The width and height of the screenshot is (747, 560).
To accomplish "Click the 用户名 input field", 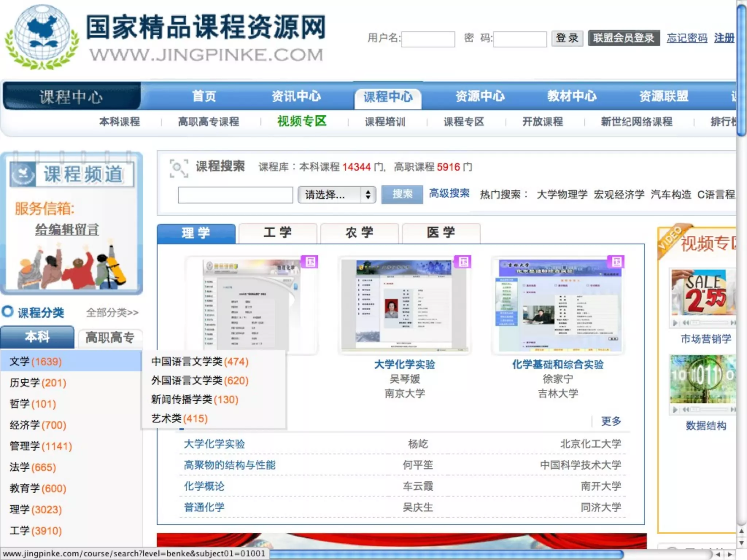I will (x=428, y=39).
